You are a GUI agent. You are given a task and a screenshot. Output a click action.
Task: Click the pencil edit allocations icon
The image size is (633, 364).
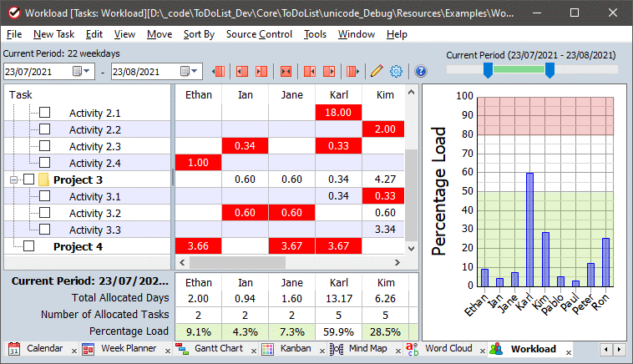coord(377,72)
